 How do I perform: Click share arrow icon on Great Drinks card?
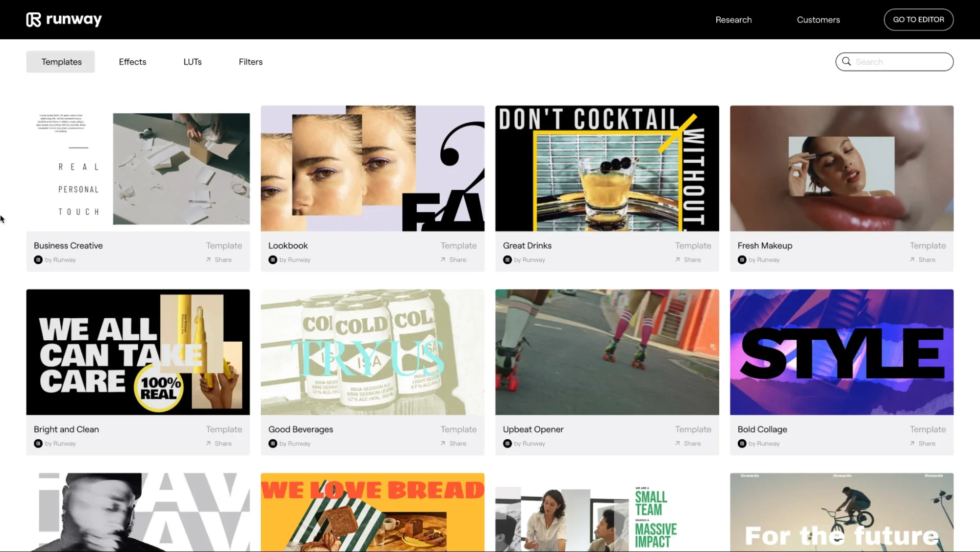click(x=678, y=259)
